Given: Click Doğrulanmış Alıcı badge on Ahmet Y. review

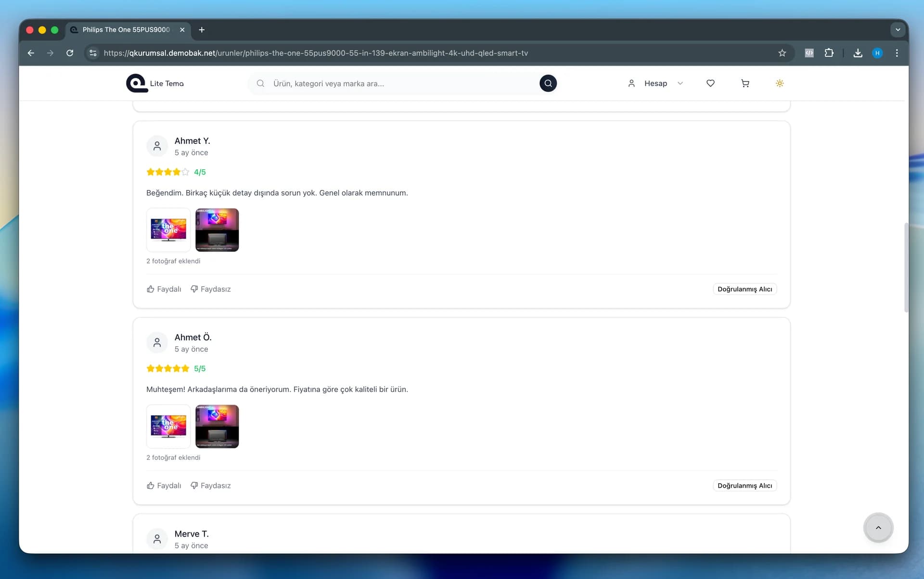Looking at the screenshot, I should coord(744,289).
